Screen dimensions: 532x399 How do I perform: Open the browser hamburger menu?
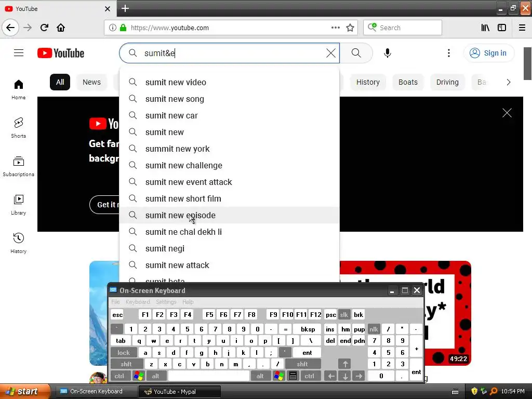[522, 28]
